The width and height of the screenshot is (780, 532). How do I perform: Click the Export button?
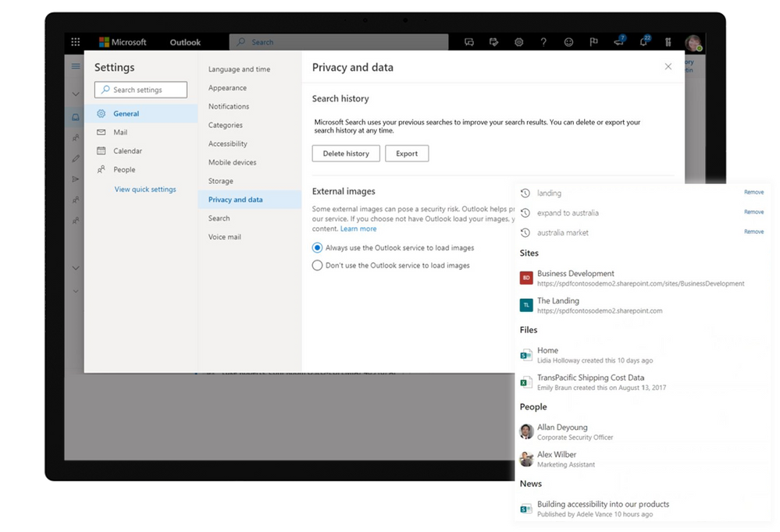pyautogui.click(x=407, y=153)
